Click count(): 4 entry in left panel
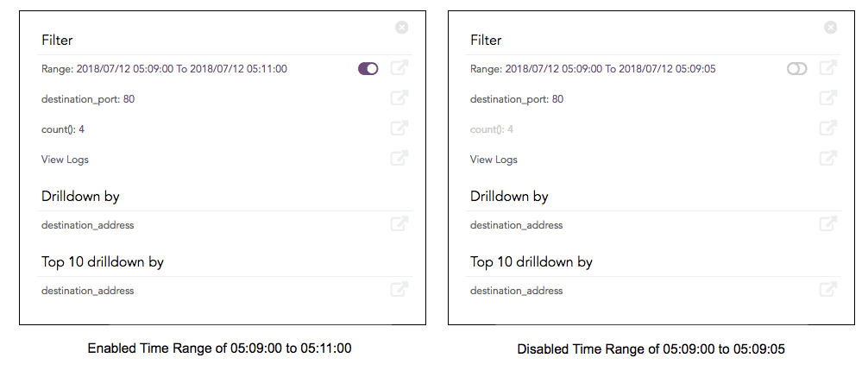 click(63, 129)
